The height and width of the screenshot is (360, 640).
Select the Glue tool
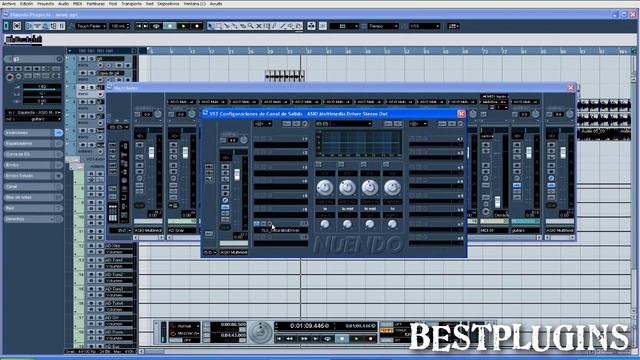point(235,26)
